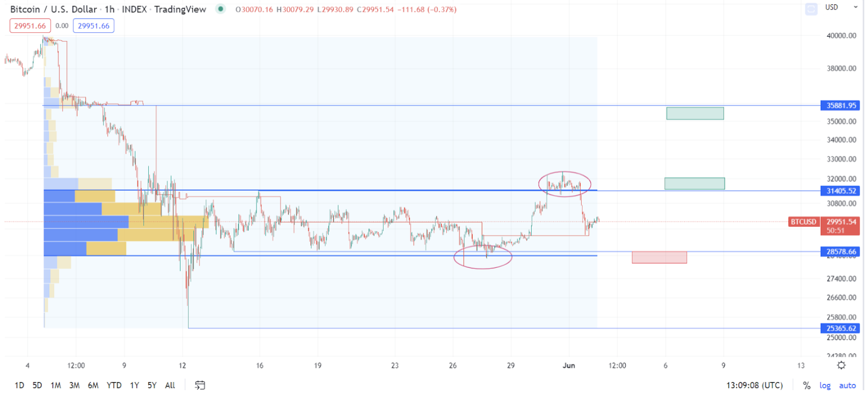Viewport: 868px width, 405px height.
Task: Click the green market status dot
Action: pyautogui.click(x=220, y=9)
